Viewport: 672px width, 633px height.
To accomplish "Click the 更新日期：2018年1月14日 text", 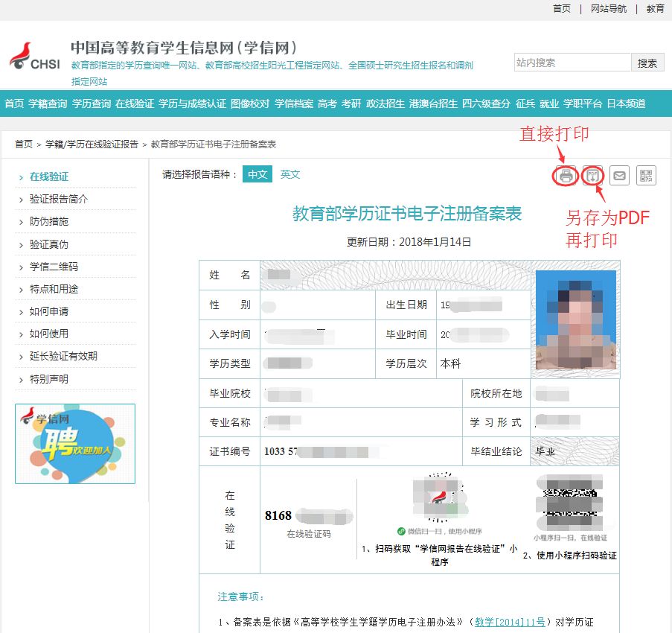I will (409, 242).
